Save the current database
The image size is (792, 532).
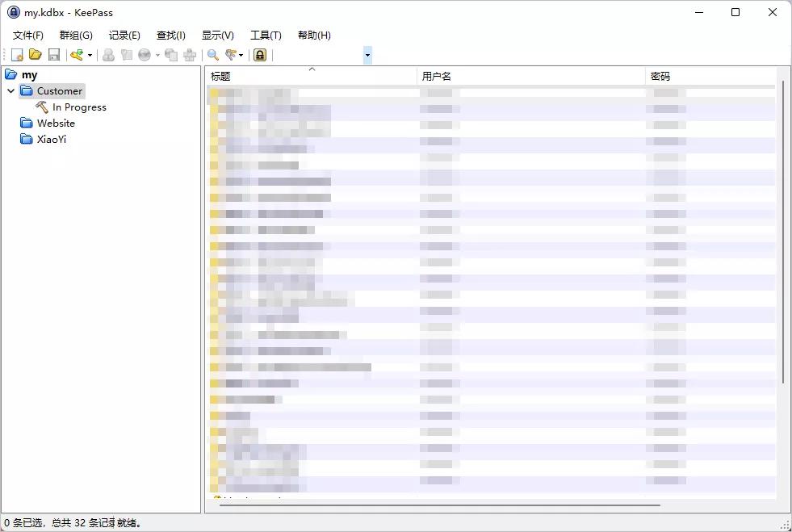(53, 54)
